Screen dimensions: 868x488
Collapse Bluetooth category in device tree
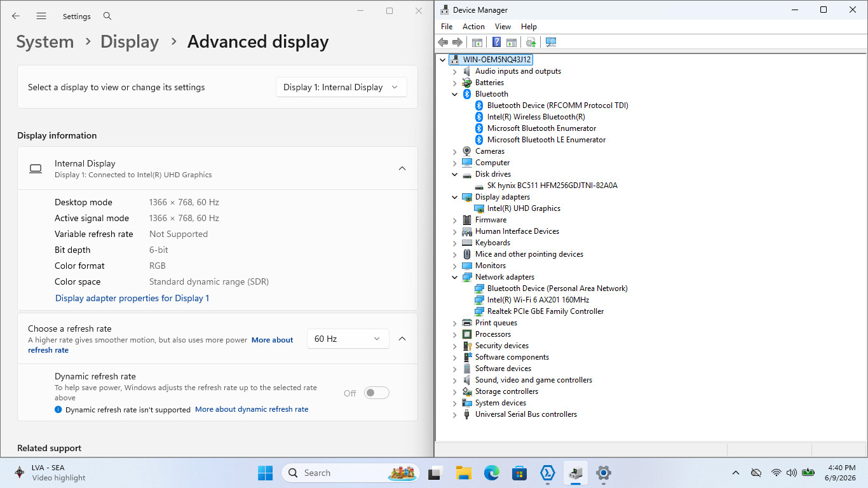pyautogui.click(x=455, y=94)
